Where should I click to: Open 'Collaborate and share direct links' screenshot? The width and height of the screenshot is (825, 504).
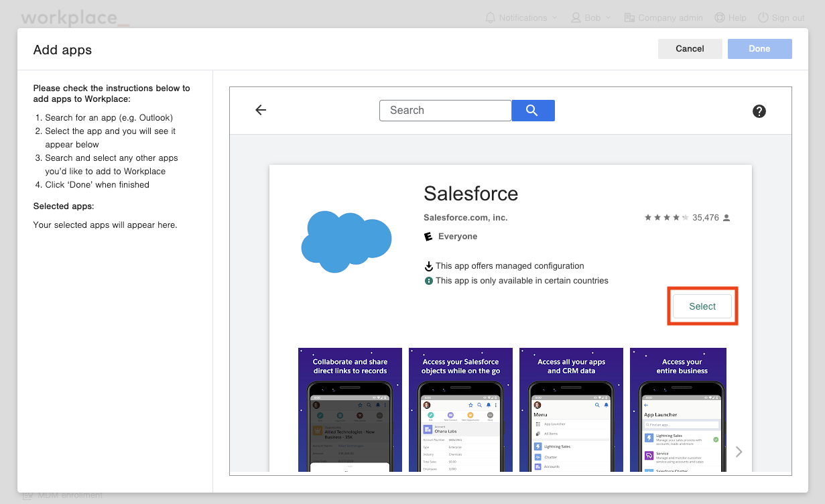point(351,409)
